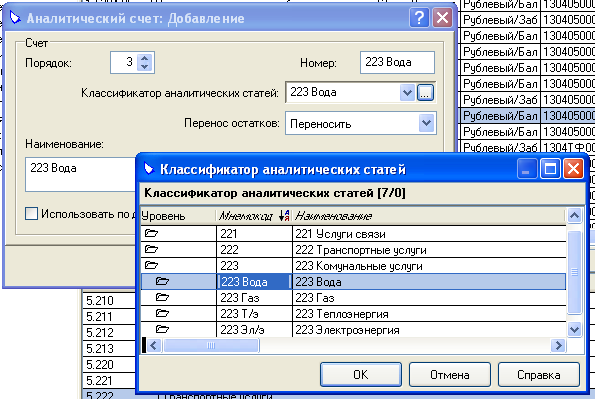Screen dimensions: 595x399
Task: Minimize the Классификатор аналитических статей window
Action: click(x=527, y=169)
